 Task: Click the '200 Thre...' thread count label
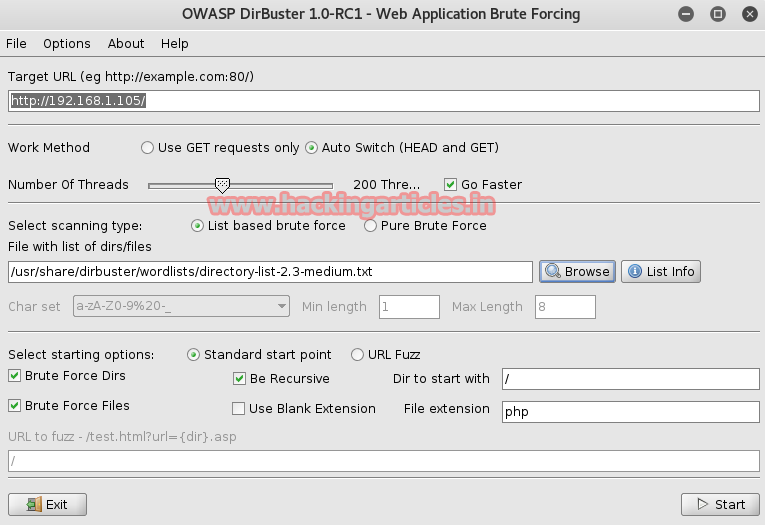click(x=386, y=184)
